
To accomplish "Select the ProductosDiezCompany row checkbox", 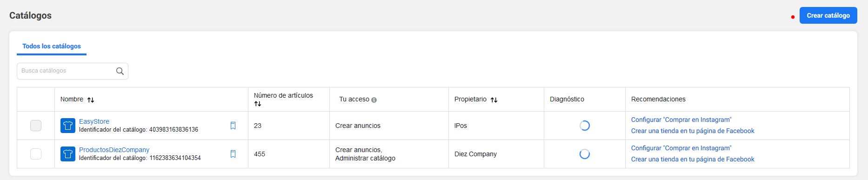I will click(x=36, y=154).
